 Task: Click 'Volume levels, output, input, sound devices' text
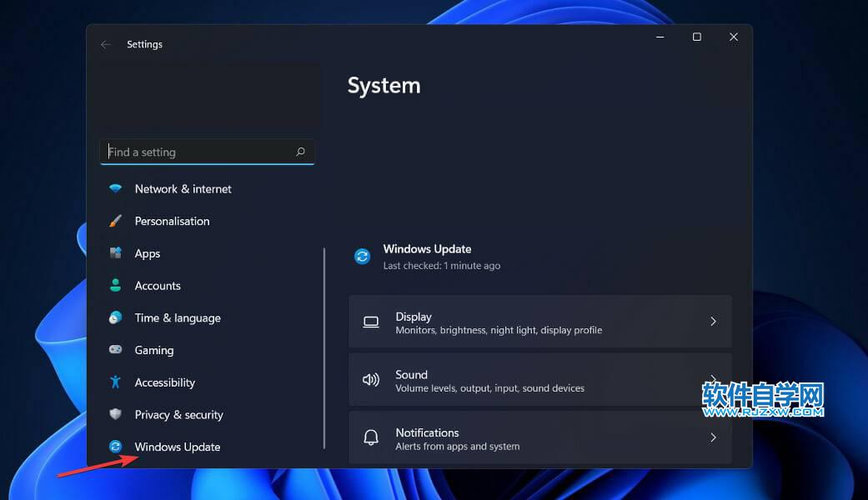click(490, 388)
